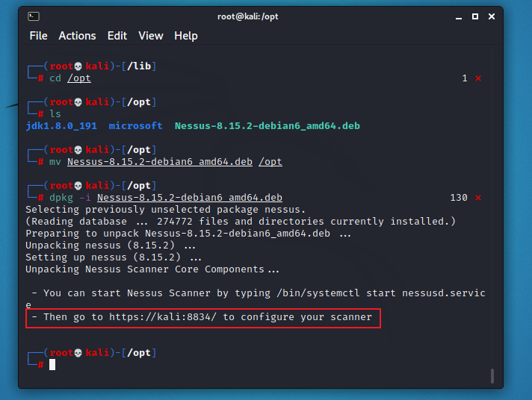Click the terminal icon in the title bar

coord(34,16)
